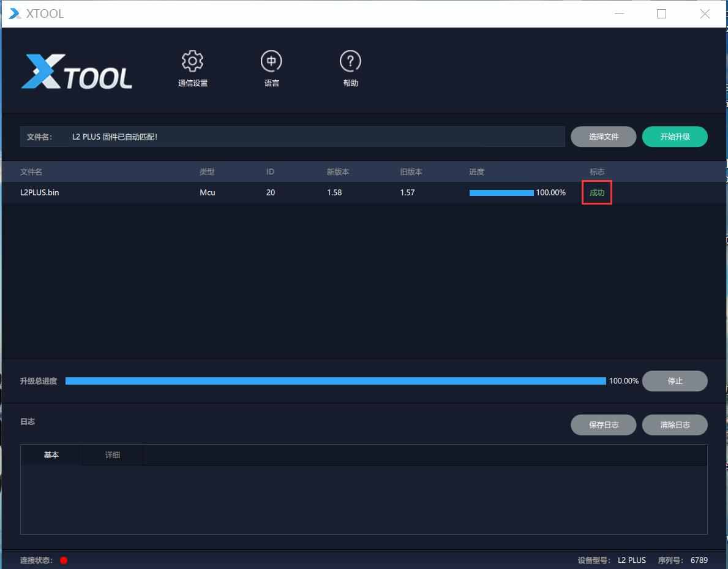Click the 语言 language icon
This screenshot has width=728, height=569.
coord(271,61)
